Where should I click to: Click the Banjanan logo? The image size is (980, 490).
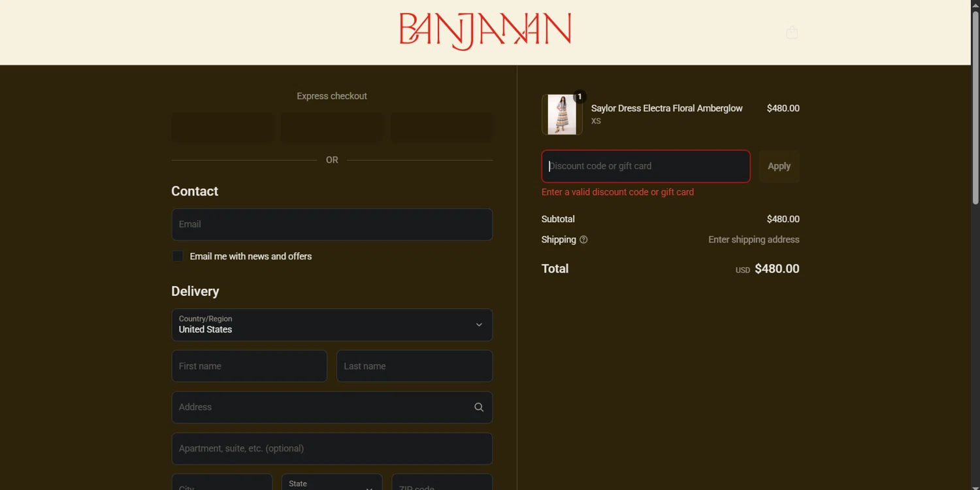485,31
